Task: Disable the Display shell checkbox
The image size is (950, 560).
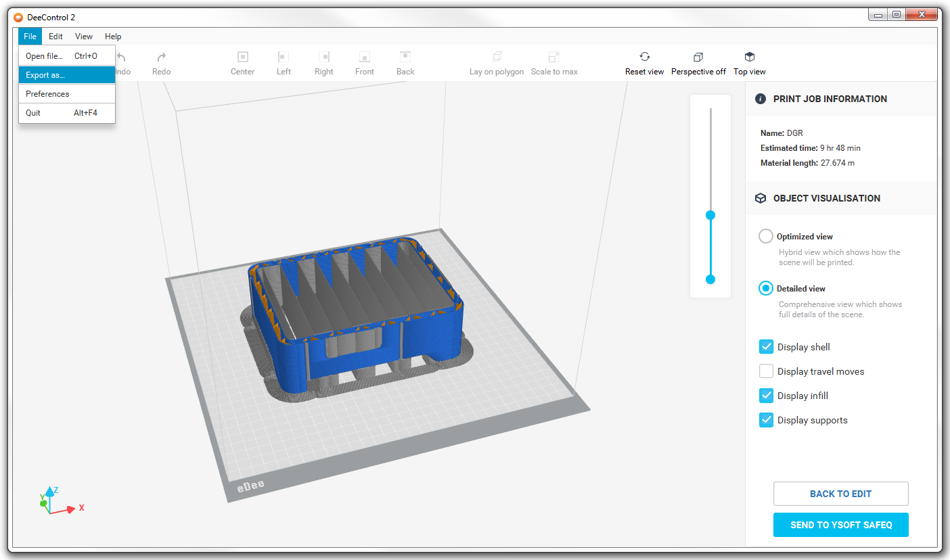Action: point(766,347)
